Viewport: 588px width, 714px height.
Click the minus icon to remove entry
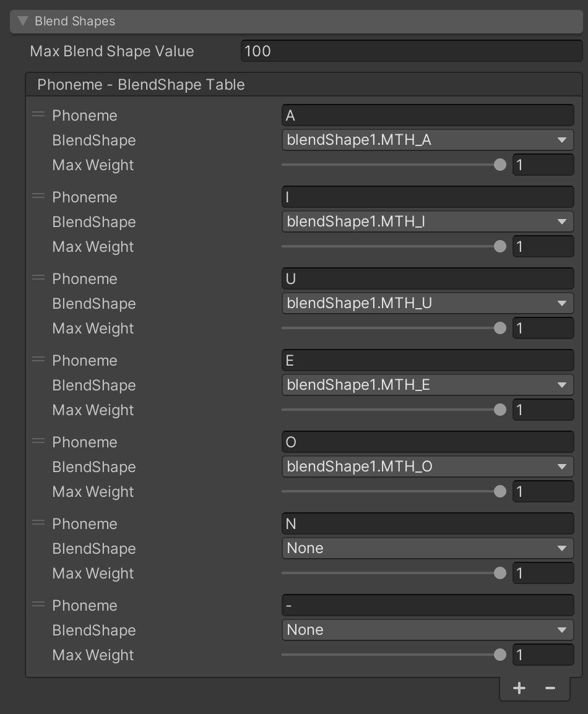(x=550, y=688)
